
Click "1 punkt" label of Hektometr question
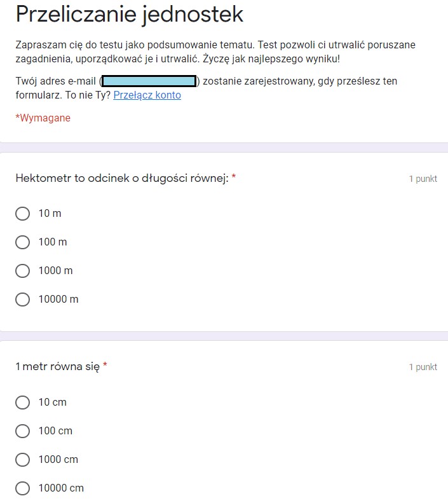[423, 179]
